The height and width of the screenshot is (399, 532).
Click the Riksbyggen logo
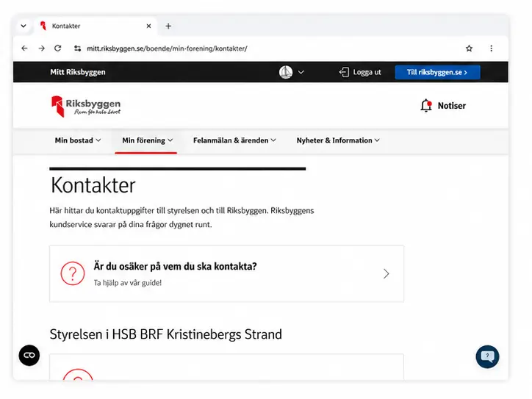[x=86, y=107]
